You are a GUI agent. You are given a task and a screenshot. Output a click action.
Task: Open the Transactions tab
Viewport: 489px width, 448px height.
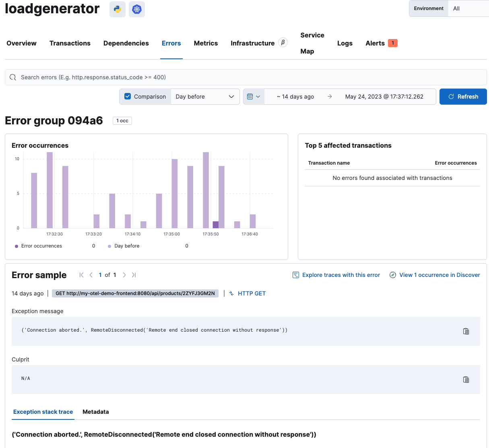(x=70, y=43)
